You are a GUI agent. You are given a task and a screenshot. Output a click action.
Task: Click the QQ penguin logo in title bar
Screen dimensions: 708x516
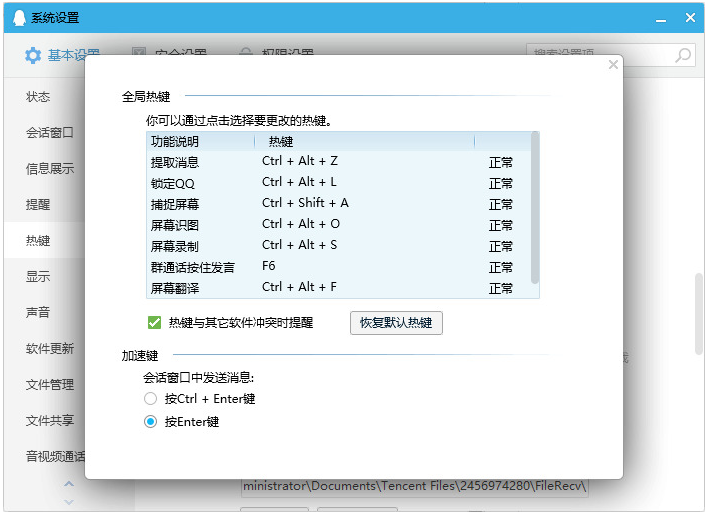click(19, 18)
